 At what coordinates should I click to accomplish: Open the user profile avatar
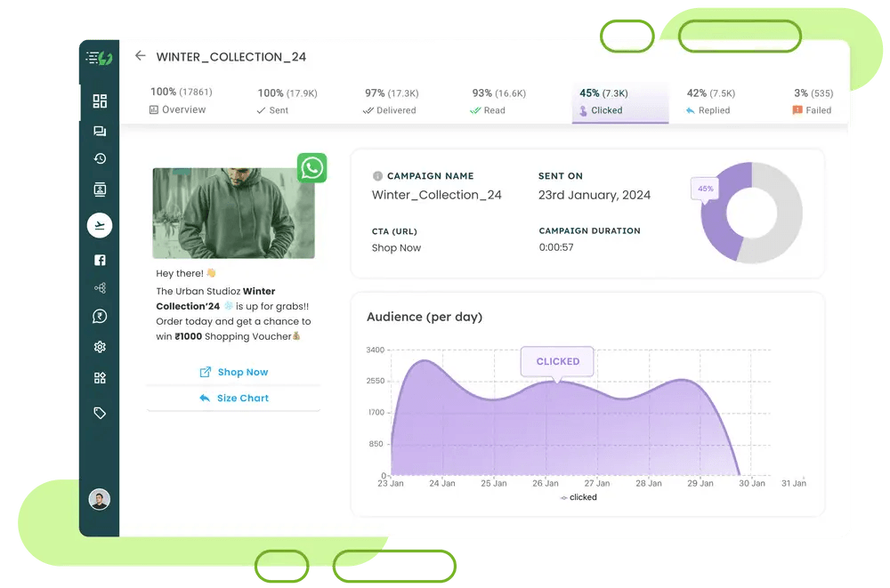click(x=99, y=499)
